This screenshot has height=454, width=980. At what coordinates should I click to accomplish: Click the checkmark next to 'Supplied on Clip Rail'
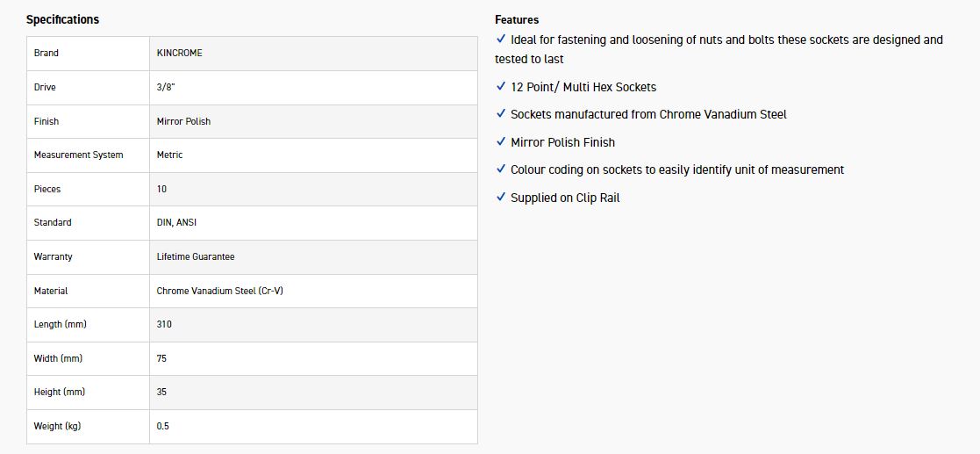[501, 198]
